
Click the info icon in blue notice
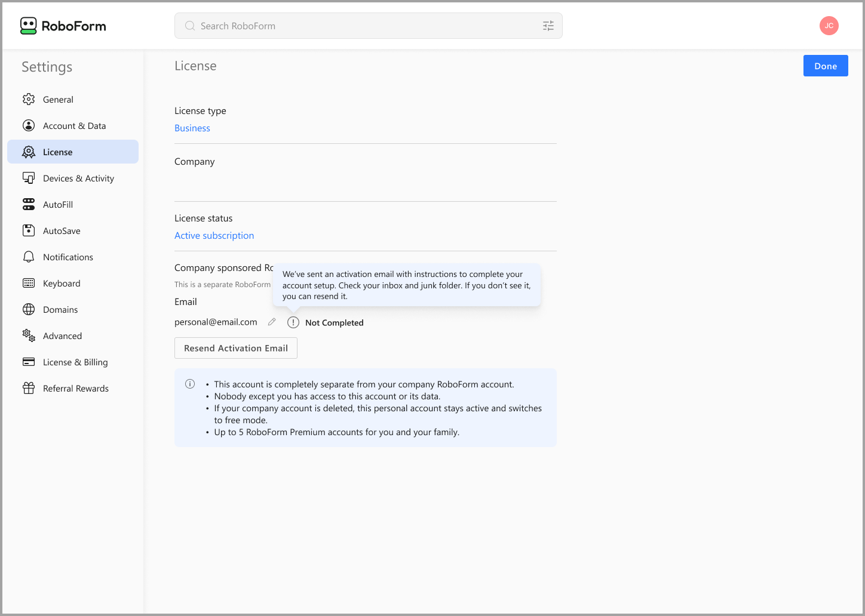pyautogui.click(x=190, y=384)
